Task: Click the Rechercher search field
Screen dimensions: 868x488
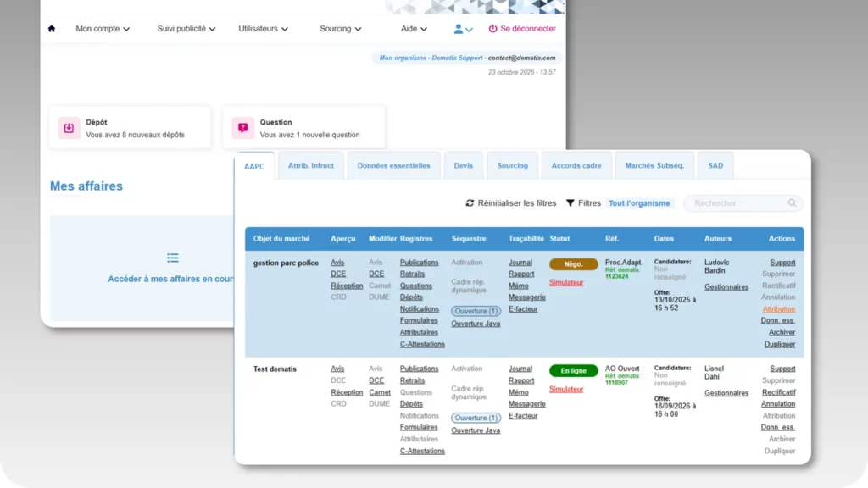Action: [x=743, y=203]
